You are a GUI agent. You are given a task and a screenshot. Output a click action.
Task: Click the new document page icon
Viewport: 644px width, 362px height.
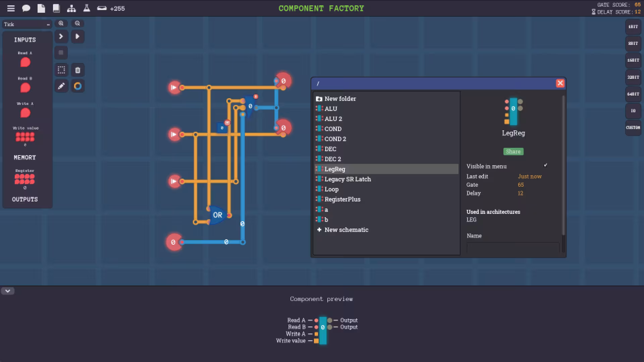coord(41,8)
